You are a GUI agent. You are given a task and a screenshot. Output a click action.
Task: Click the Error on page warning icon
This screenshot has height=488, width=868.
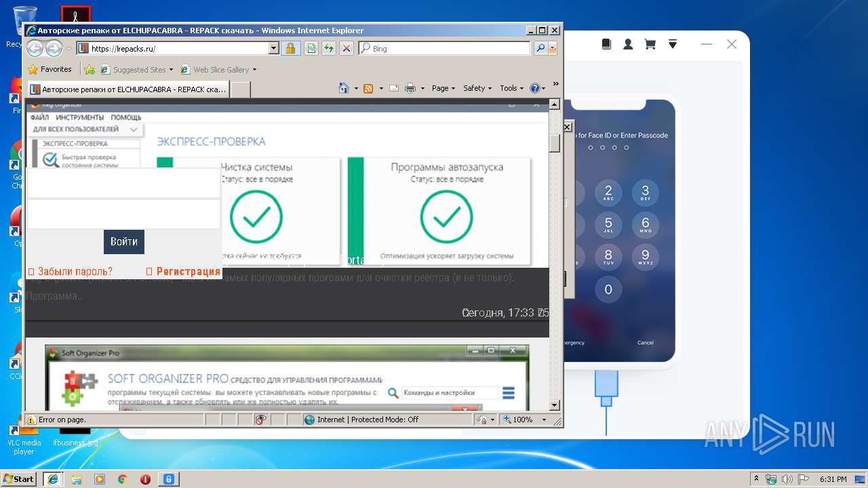click(31, 420)
